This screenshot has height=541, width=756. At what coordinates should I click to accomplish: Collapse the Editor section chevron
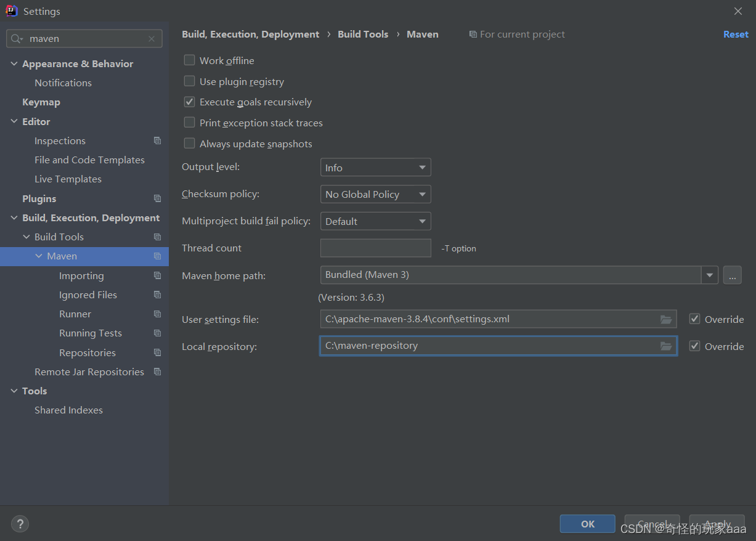pos(14,121)
